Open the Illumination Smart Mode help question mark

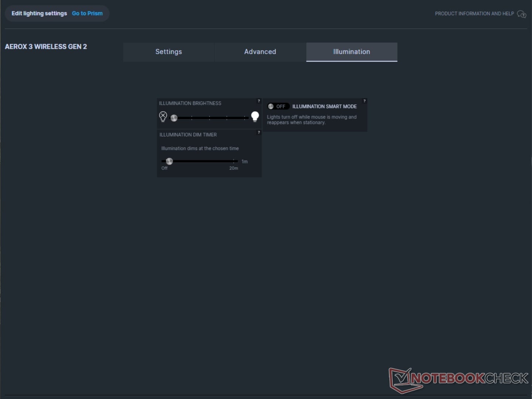364,101
